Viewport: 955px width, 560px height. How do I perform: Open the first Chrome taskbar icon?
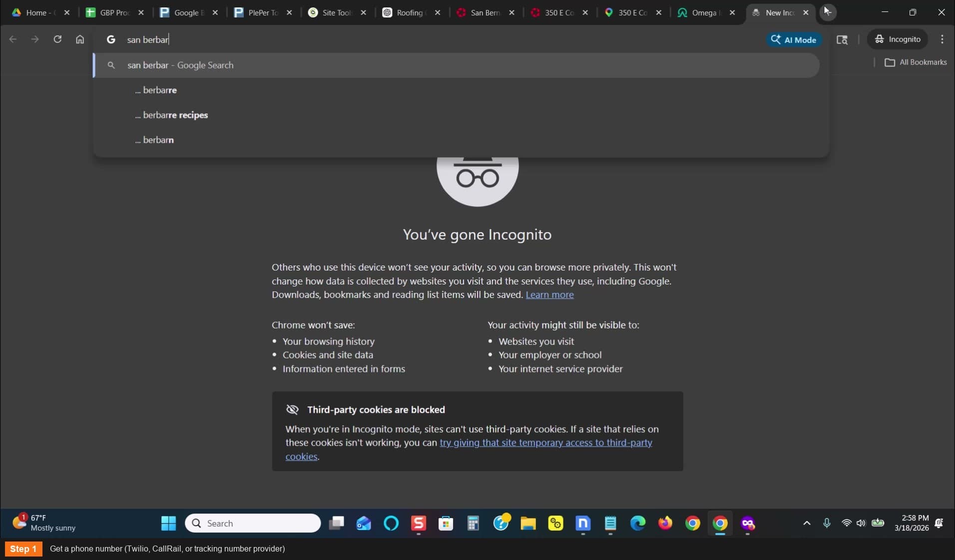(x=693, y=523)
